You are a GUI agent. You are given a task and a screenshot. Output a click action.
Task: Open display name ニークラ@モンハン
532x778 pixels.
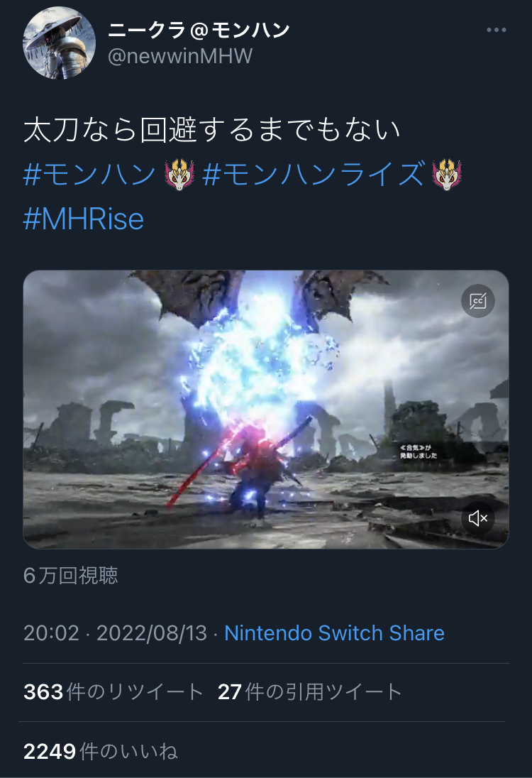coord(199,31)
